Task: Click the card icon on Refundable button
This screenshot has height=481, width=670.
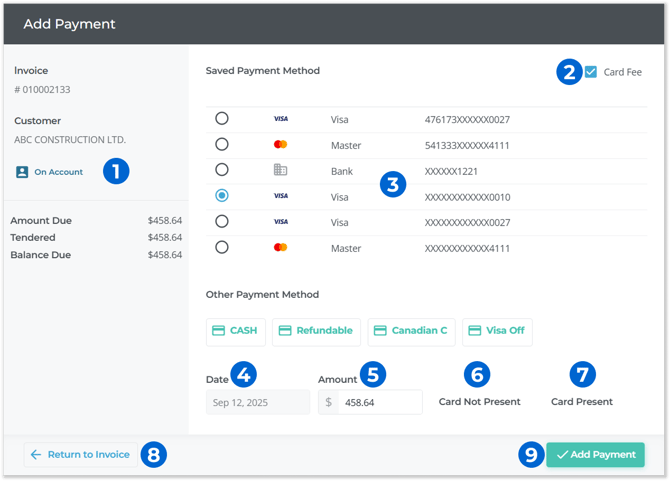Action: (284, 331)
